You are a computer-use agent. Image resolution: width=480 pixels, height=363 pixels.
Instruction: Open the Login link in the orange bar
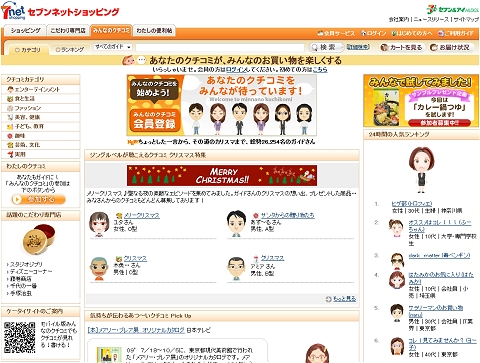coord(373,33)
